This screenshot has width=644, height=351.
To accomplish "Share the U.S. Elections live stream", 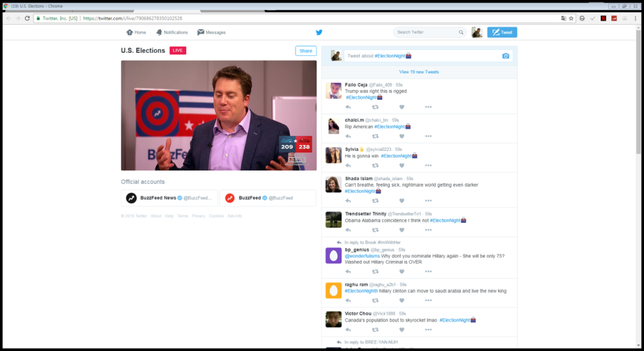I will pos(306,50).
